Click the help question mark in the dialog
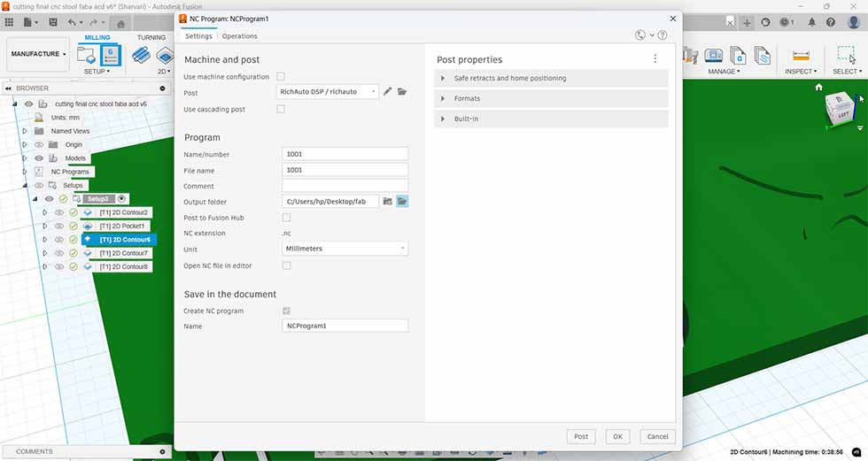868x461 pixels. tap(663, 35)
